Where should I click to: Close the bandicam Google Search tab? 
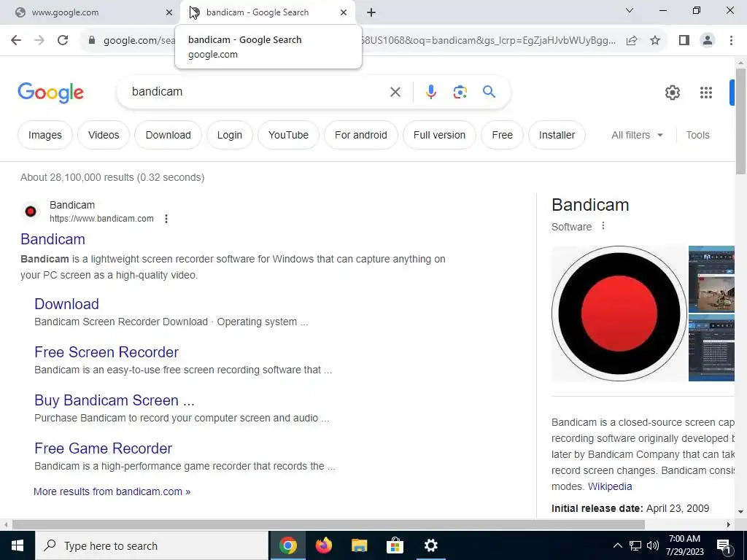click(x=344, y=12)
